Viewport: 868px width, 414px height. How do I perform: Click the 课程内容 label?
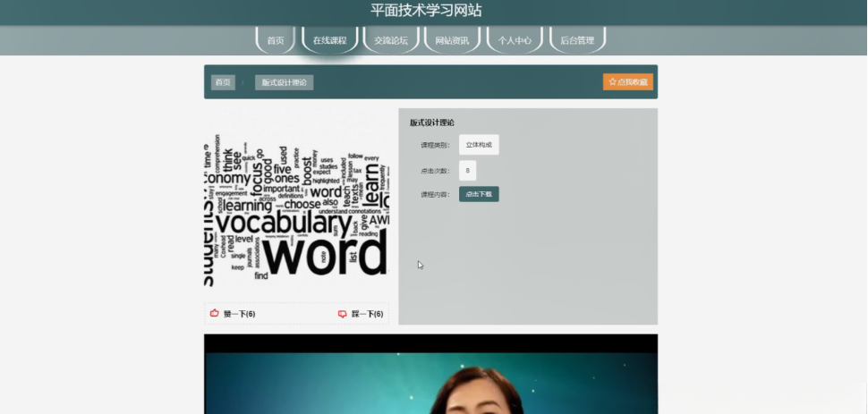[x=435, y=195]
